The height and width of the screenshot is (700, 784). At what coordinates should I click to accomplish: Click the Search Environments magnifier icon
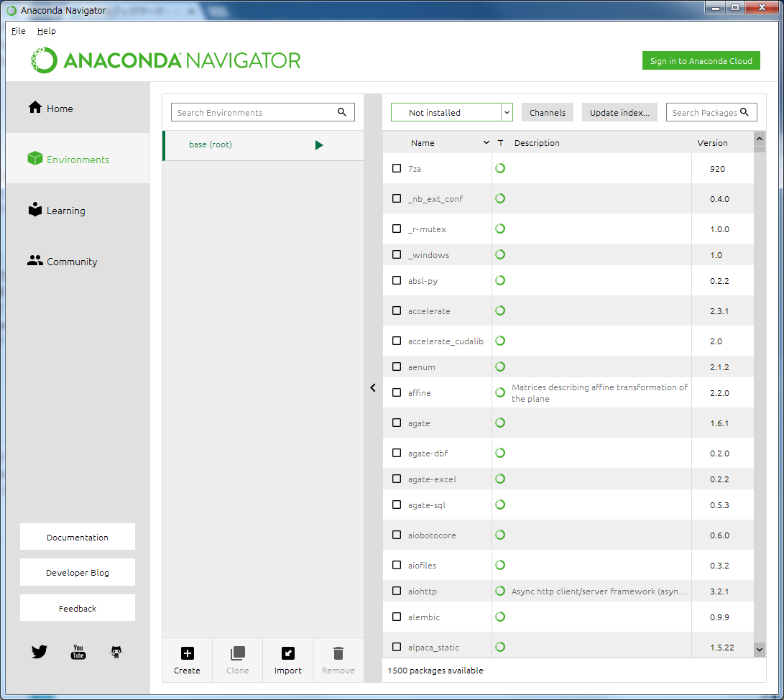click(x=341, y=112)
